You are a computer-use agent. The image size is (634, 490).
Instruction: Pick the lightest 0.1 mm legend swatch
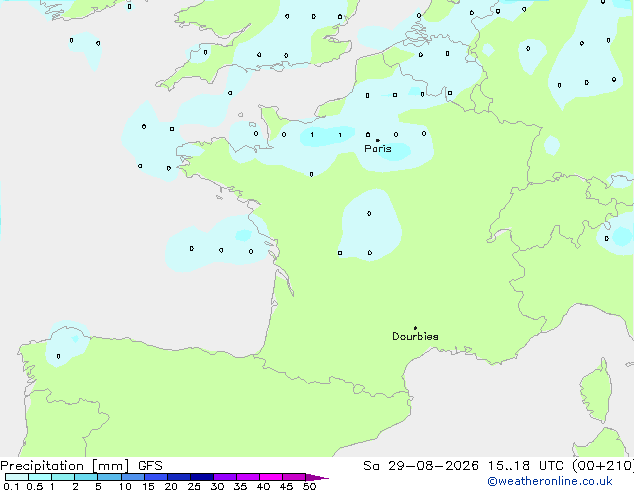[17, 477]
